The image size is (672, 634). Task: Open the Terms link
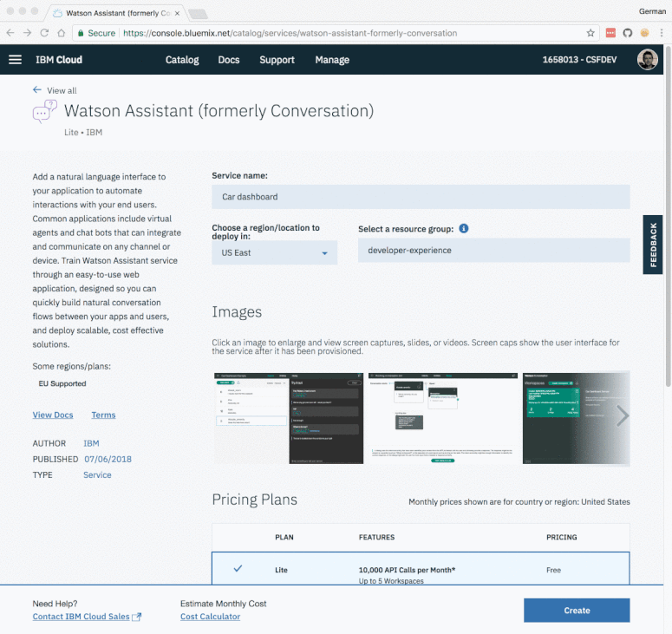pyautogui.click(x=103, y=415)
